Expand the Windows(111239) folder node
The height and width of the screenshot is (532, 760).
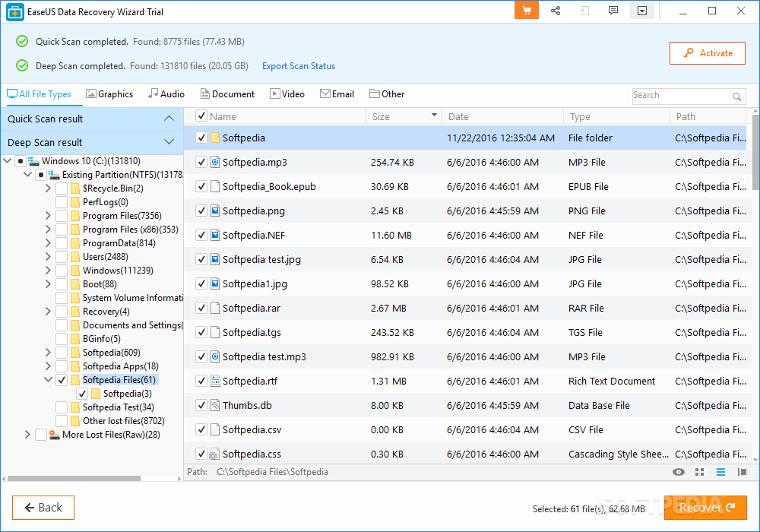(48, 271)
